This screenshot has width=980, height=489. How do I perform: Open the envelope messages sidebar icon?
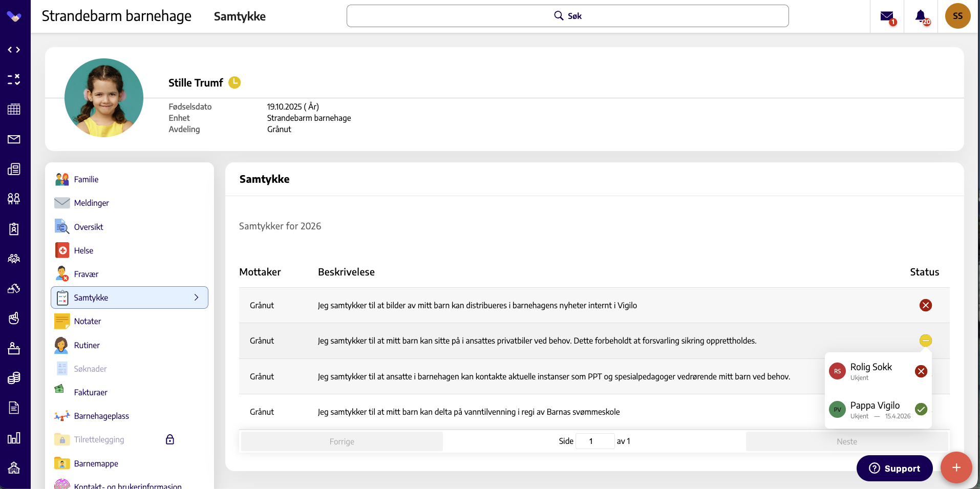point(14,139)
